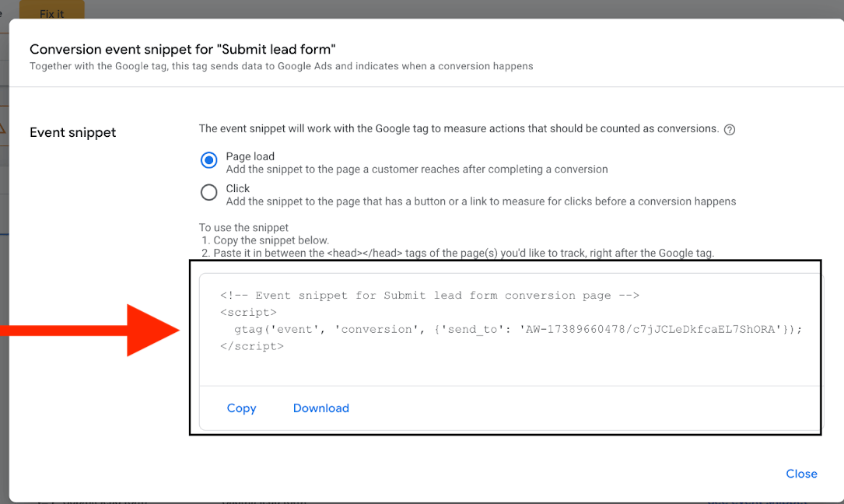
Task: Click the dialog title "Conversion event snippet"
Action: (182, 49)
